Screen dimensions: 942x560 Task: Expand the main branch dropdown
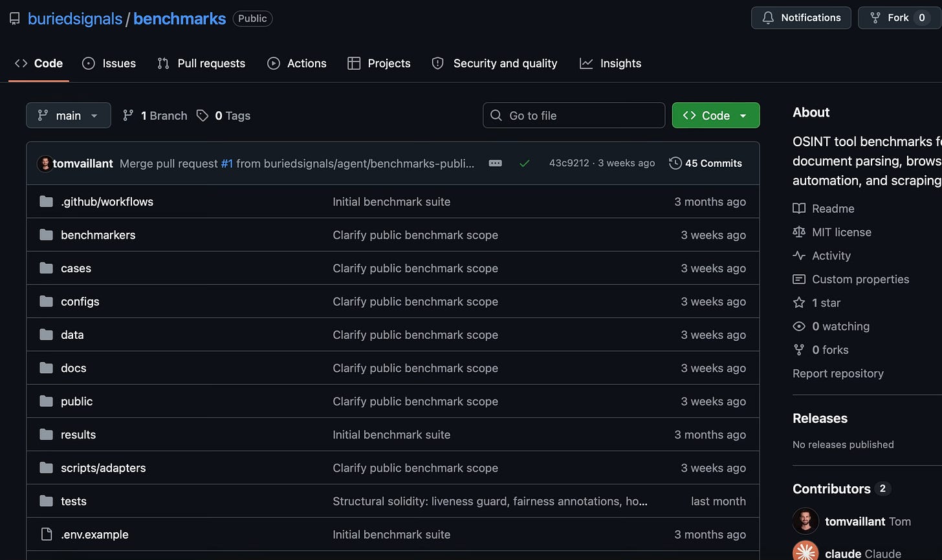click(69, 115)
